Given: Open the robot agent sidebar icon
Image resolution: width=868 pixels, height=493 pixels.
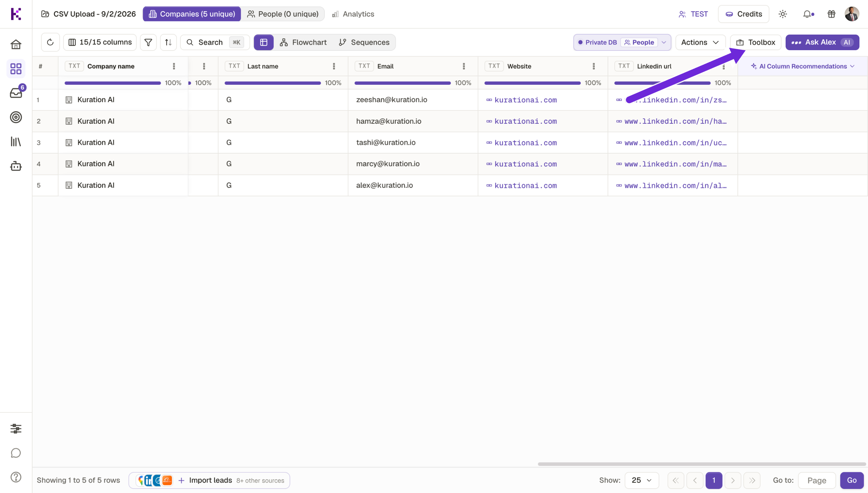Looking at the screenshot, I should pos(16,166).
